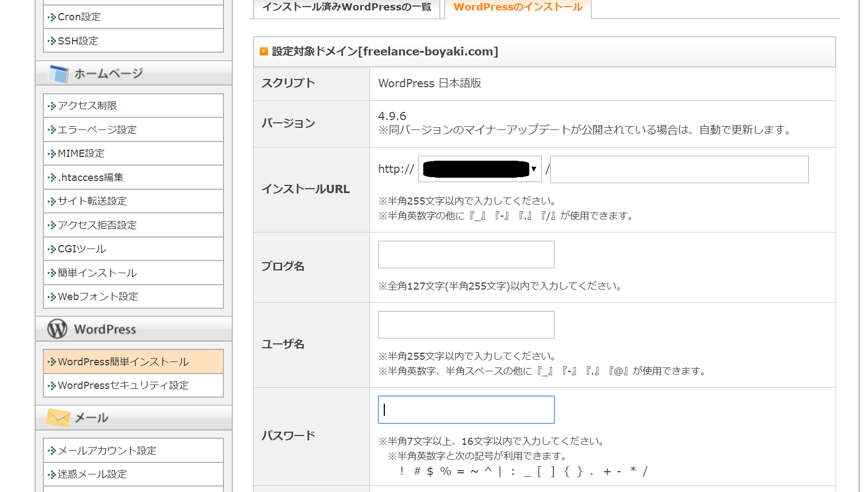Click the arrow bullet beside 簡単インストール
Screen dimensions: 868x492
[x=52, y=273]
